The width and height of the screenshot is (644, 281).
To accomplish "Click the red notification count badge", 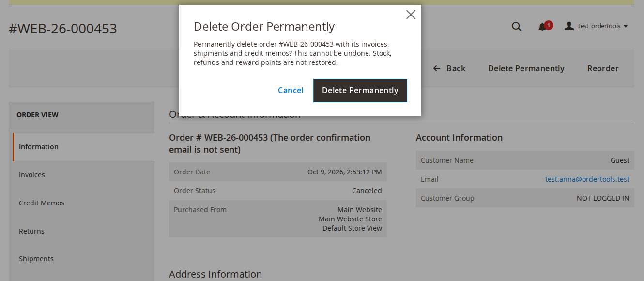I will pos(549,25).
